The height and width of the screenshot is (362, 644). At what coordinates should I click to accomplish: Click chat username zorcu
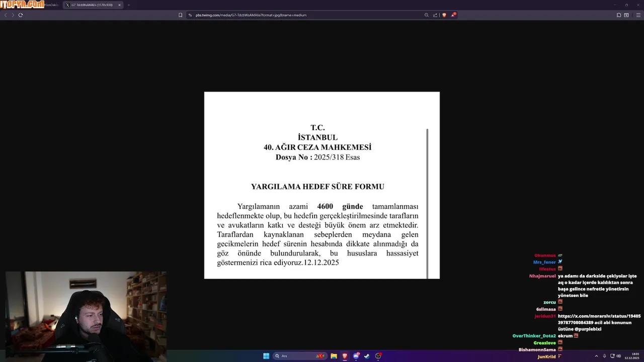549,302
